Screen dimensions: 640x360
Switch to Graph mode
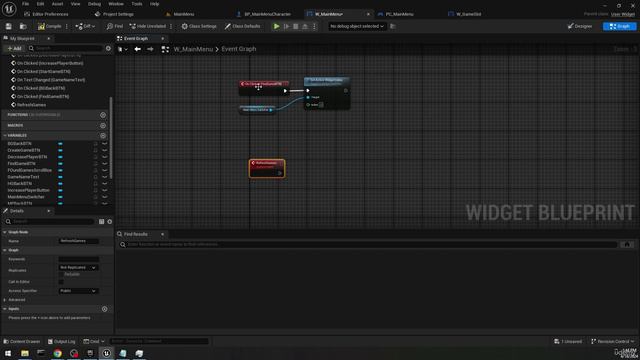click(619, 26)
